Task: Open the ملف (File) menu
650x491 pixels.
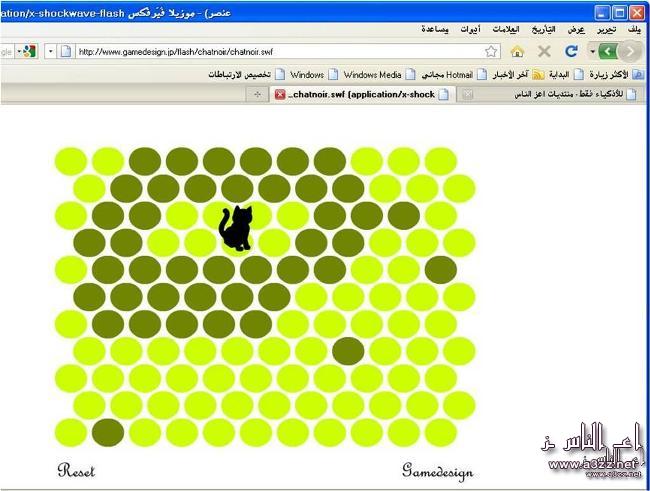Action: click(x=634, y=29)
